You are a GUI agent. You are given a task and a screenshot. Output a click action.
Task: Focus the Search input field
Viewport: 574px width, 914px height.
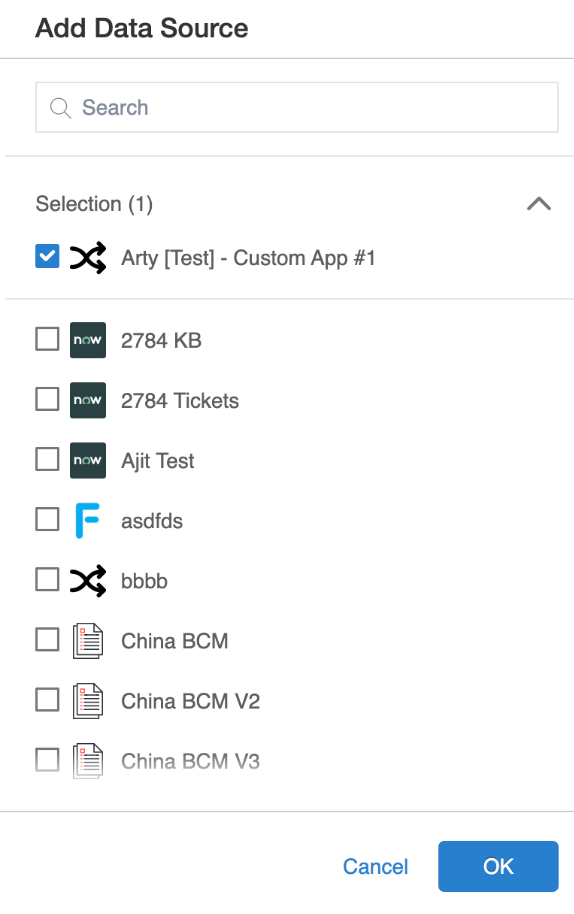coord(297,108)
